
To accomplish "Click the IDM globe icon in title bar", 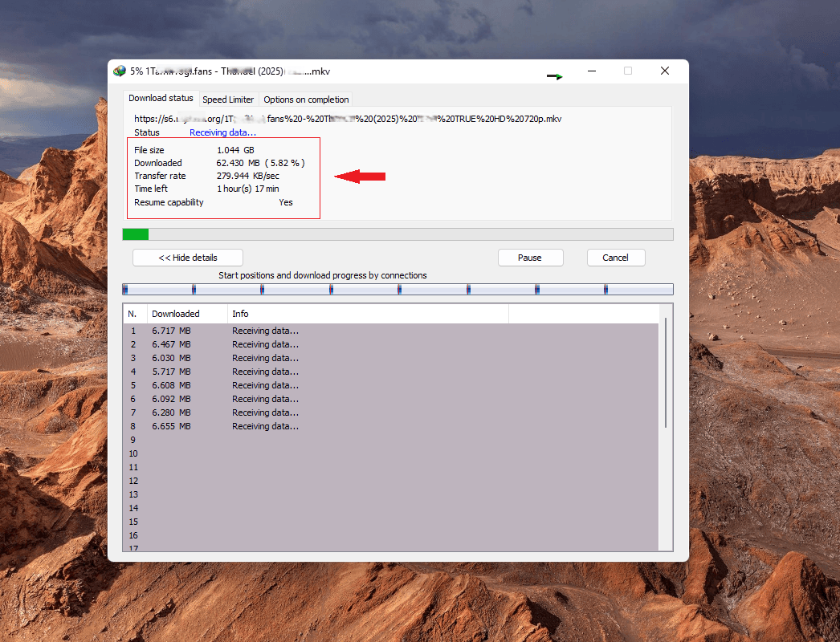I will pos(120,71).
